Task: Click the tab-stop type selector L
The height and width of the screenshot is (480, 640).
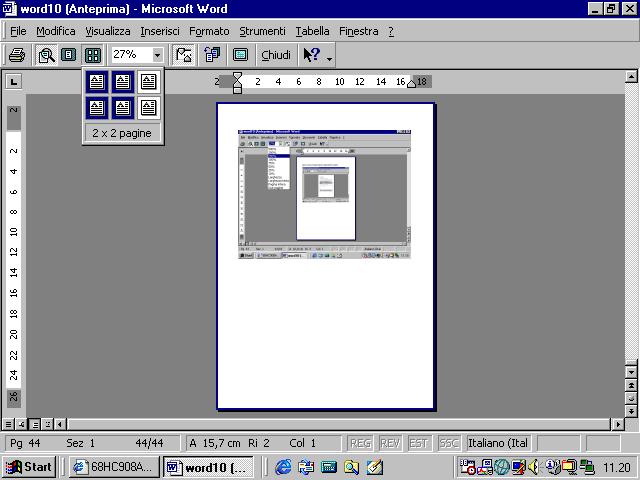Action: [x=13, y=82]
